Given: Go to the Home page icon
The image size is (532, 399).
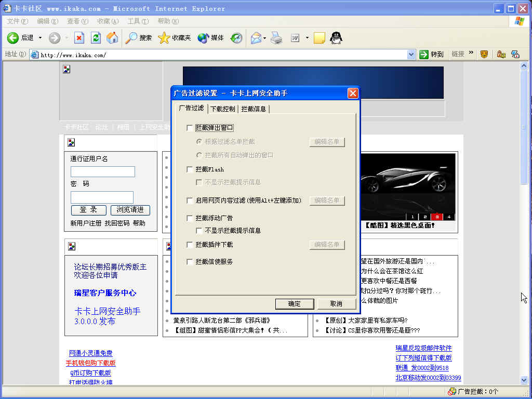Looking at the screenshot, I should coord(112,37).
